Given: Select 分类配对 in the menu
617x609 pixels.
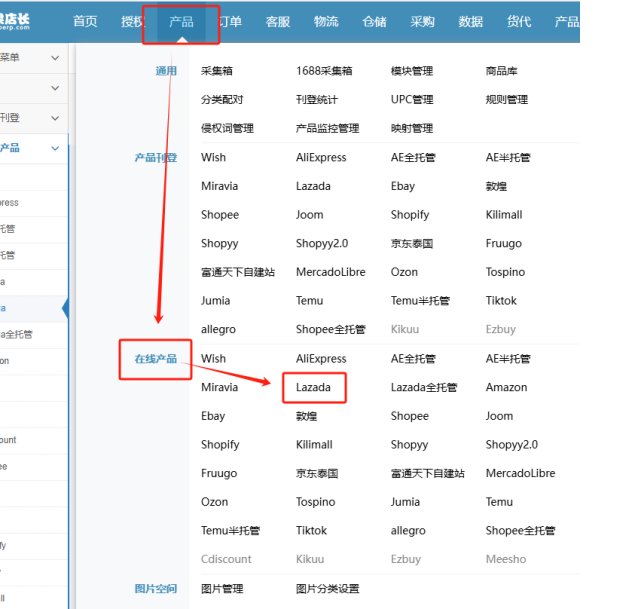Looking at the screenshot, I should [222, 100].
